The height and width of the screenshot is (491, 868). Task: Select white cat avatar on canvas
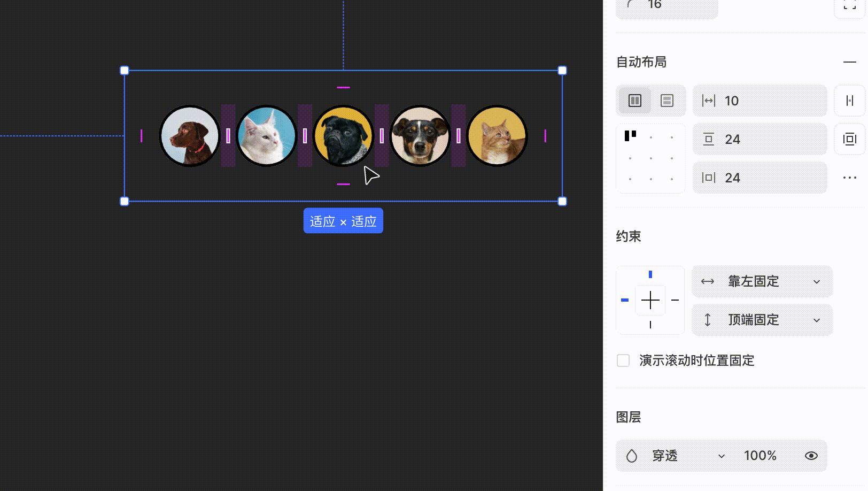266,136
